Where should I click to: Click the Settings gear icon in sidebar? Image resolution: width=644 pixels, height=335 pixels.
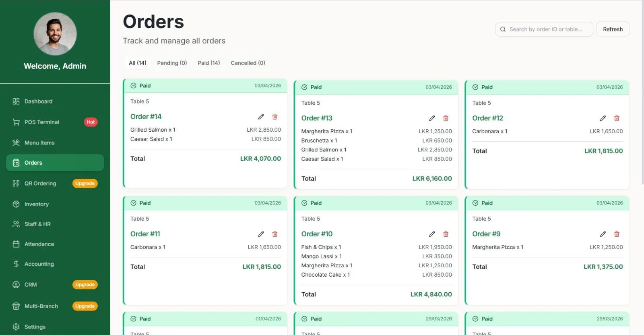[16, 327]
